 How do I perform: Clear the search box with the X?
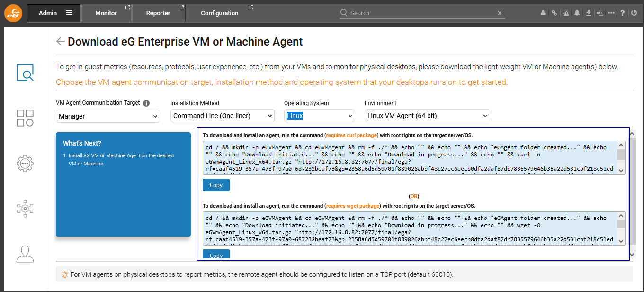[500, 13]
